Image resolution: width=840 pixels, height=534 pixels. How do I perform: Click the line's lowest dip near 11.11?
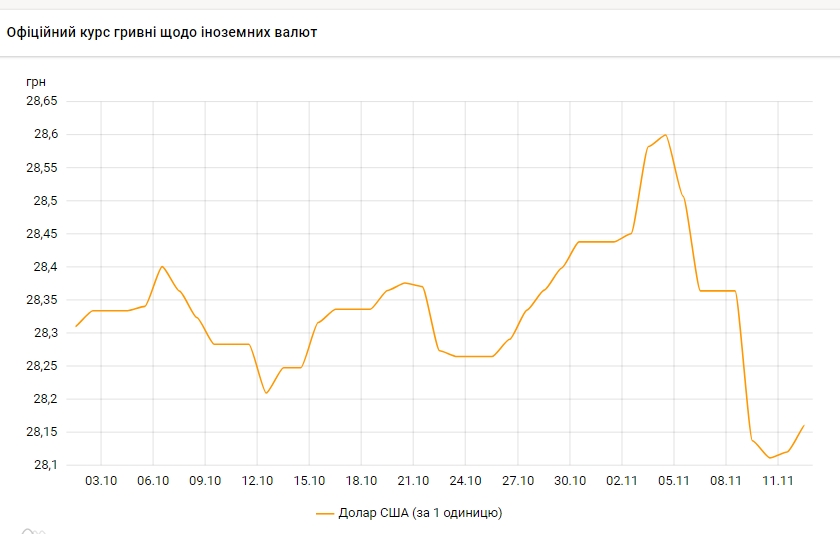(x=770, y=458)
